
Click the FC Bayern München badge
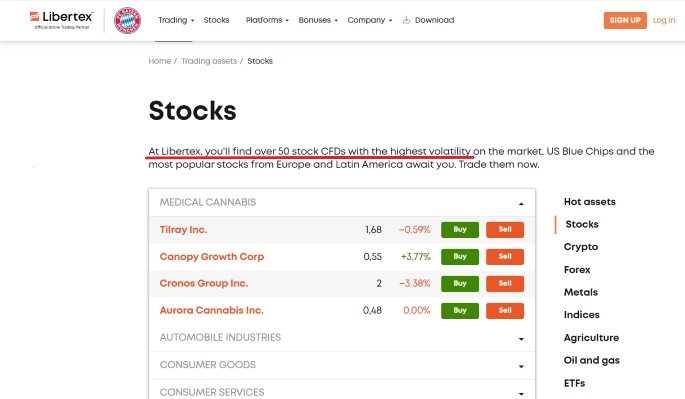tap(127, 20)
